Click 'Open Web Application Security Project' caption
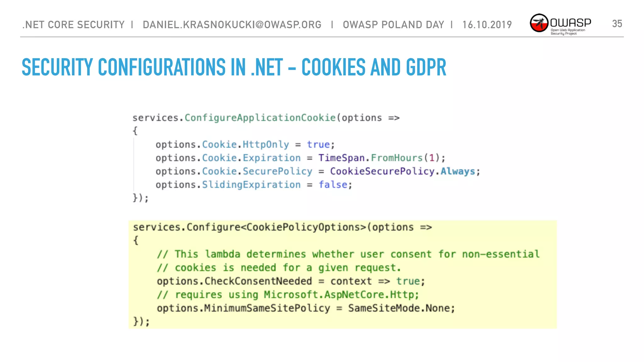Screen dimensions: 644x362 pyautogui.click(x=568, y=32)
